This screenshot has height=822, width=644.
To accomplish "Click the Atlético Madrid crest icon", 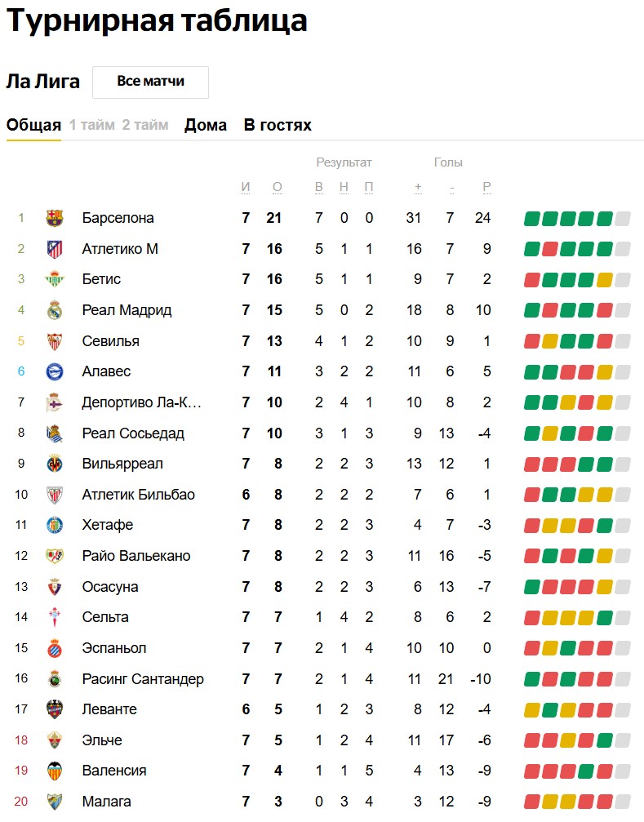I will click(55, 249).
